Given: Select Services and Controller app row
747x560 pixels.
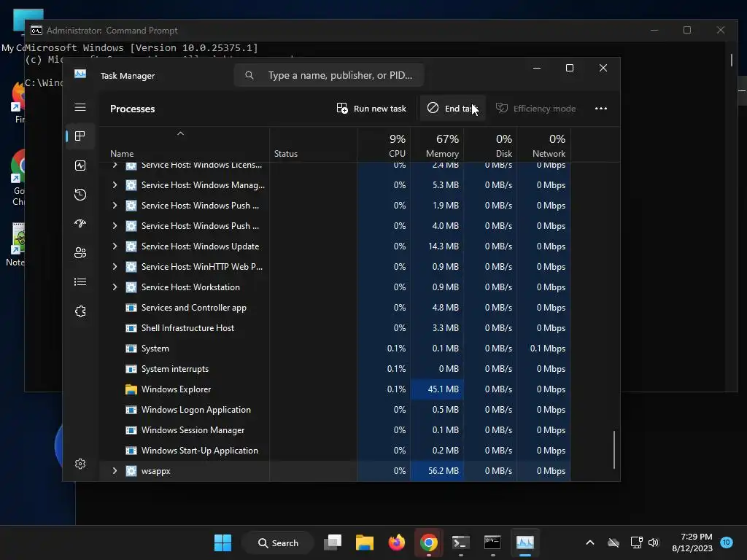Looking at the screenshot, I should 334,308.
